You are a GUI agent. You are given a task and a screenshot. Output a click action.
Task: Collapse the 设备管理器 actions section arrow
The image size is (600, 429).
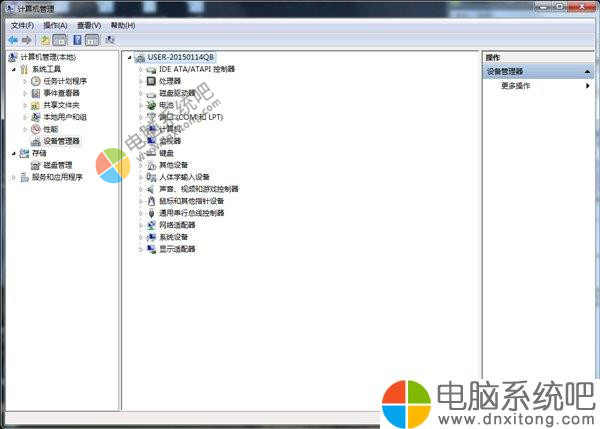pos(587,72)
